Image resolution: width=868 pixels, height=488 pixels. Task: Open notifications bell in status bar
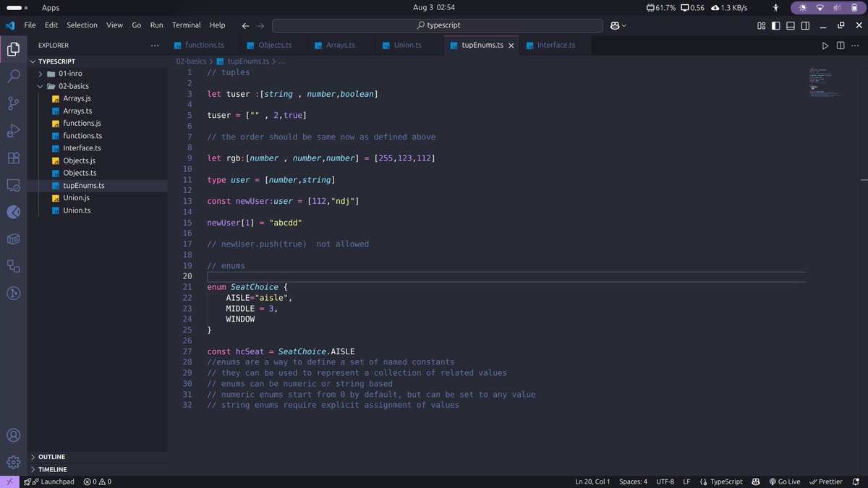coord(856,481)
